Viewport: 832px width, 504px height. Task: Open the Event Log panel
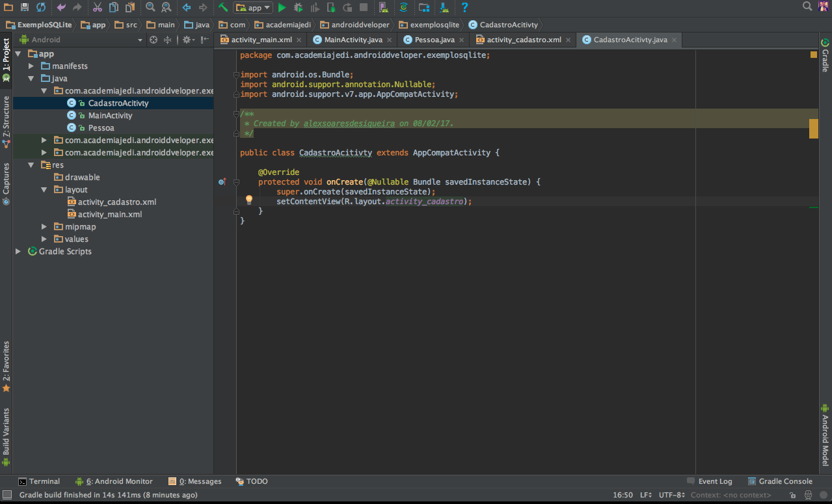pos(709,481)
